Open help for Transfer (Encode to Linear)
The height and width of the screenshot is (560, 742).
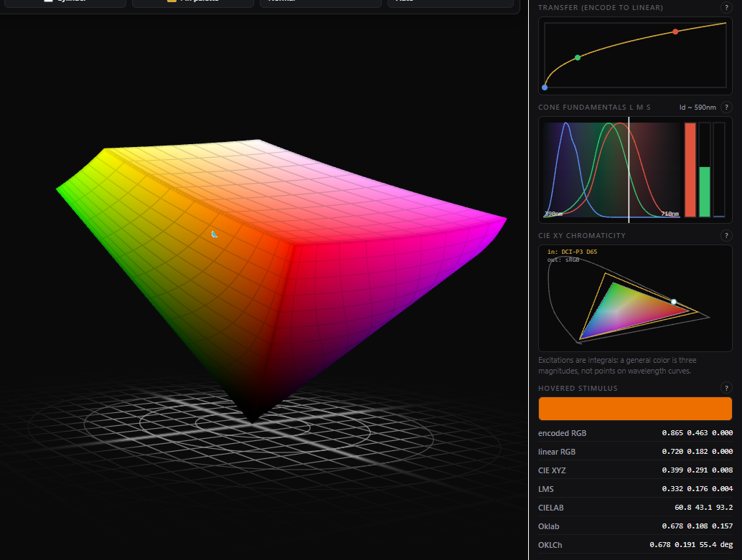click(726, 8)
